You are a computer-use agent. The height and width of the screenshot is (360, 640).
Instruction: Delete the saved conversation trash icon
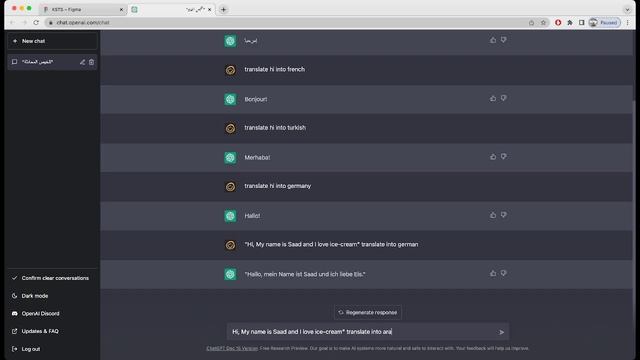click(91, 62)
